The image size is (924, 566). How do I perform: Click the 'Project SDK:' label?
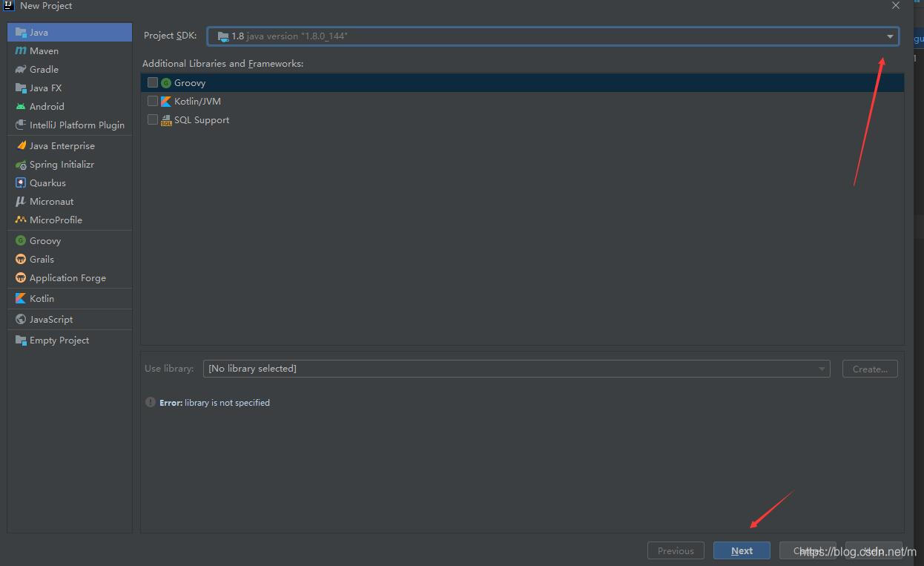click(171, 36)
